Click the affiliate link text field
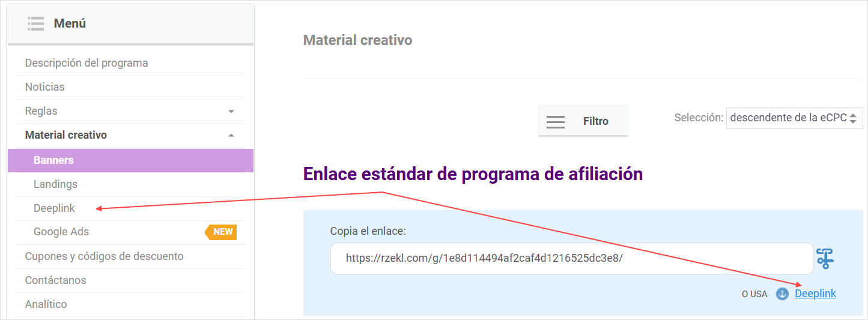The height and width of the screenshot is (320, 868). tap(571, 259)
